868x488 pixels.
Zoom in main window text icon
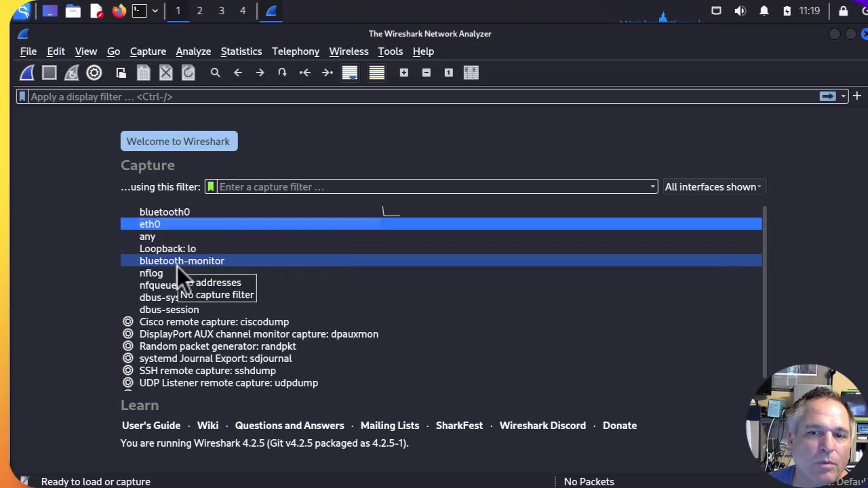[x=403, y=73]
